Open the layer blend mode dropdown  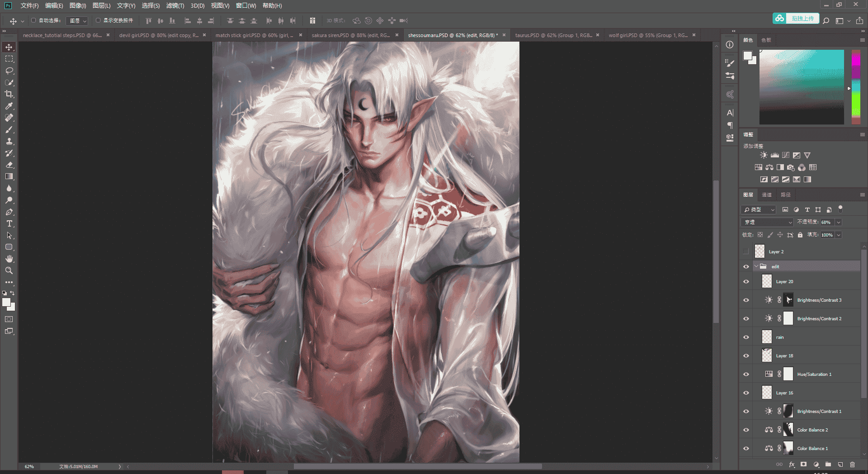(767, 222)
